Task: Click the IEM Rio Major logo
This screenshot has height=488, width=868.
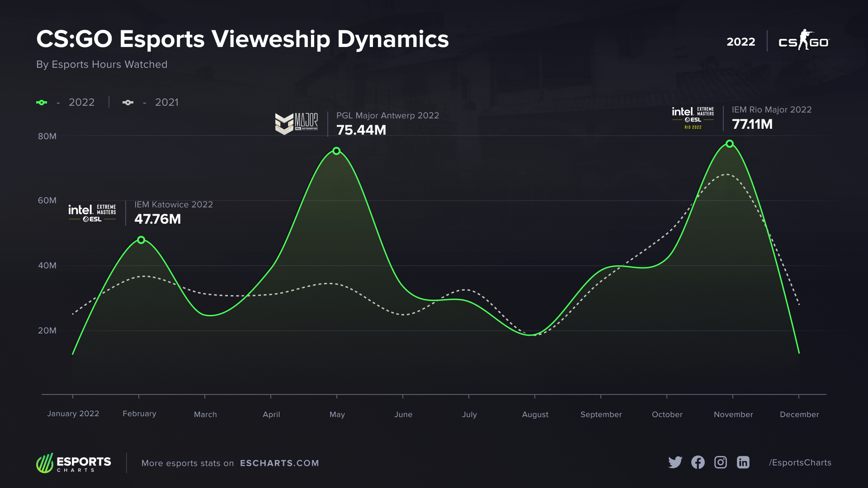Action: (x=693, y=117)
